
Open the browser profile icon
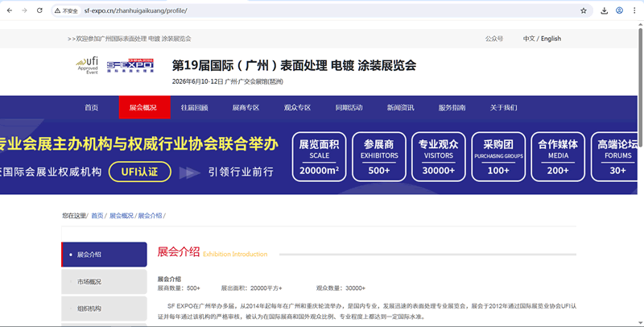tap(619, 10)
